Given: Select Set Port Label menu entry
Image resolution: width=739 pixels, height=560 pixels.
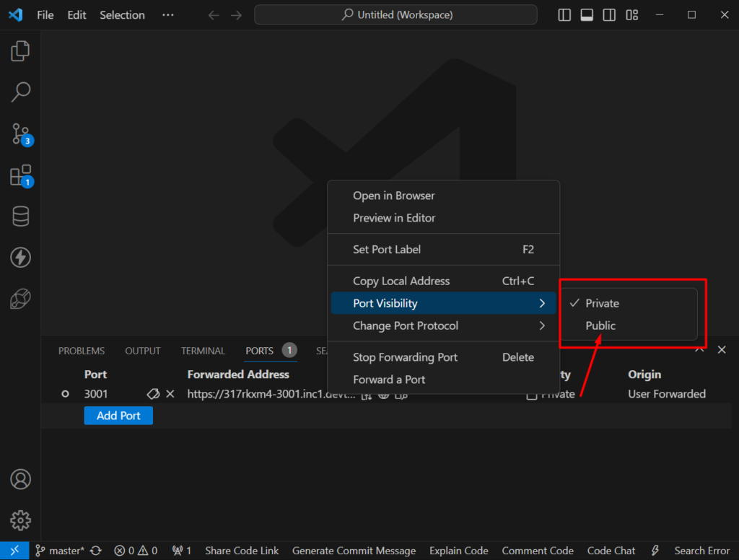Looking at the screenshot, I should tap(444, 250).
